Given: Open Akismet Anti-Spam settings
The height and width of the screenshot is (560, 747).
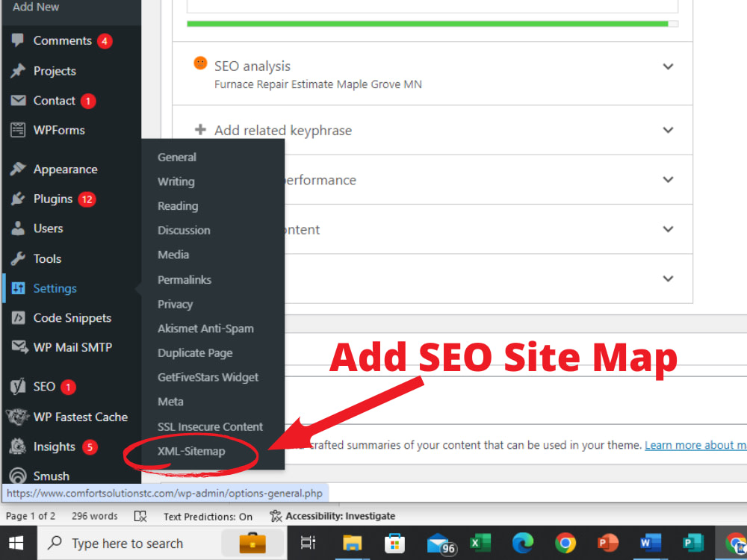Looking at the screenshot, I should [x=206, y=329].
